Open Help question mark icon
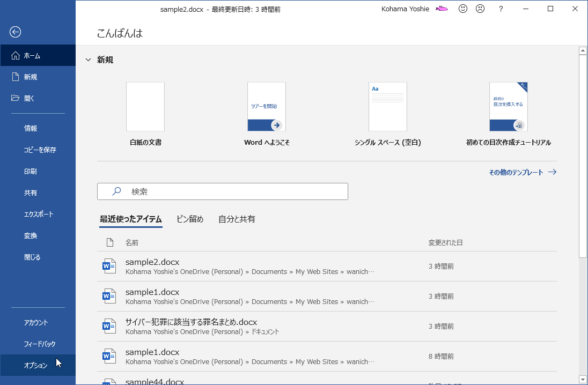This screenshot has height=385, width=588. point(501,9)
